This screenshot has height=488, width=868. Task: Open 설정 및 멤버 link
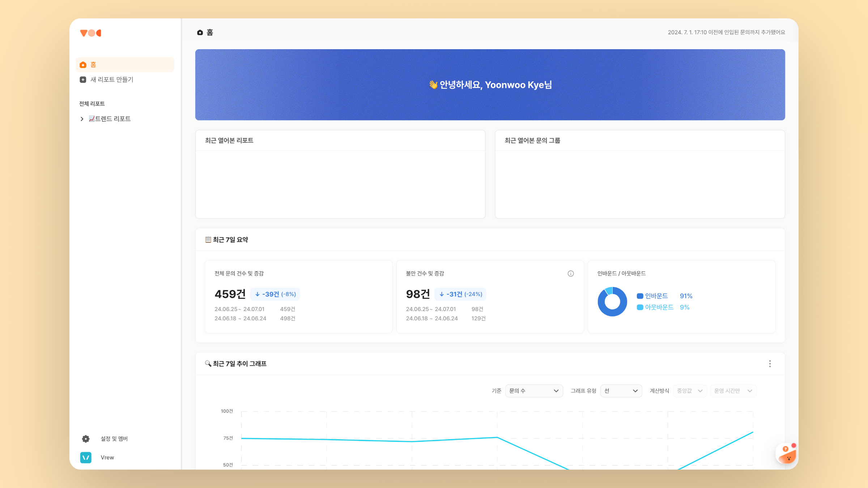114,438
